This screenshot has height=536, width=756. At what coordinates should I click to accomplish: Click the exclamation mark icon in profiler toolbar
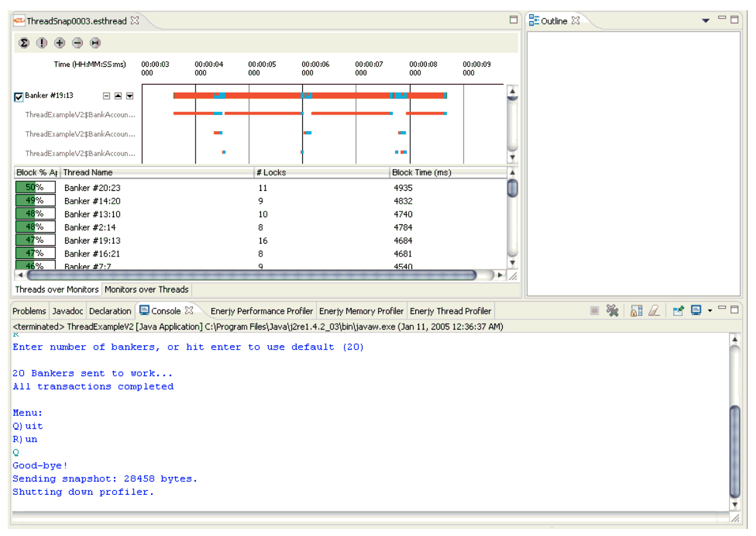coord(42,43)
